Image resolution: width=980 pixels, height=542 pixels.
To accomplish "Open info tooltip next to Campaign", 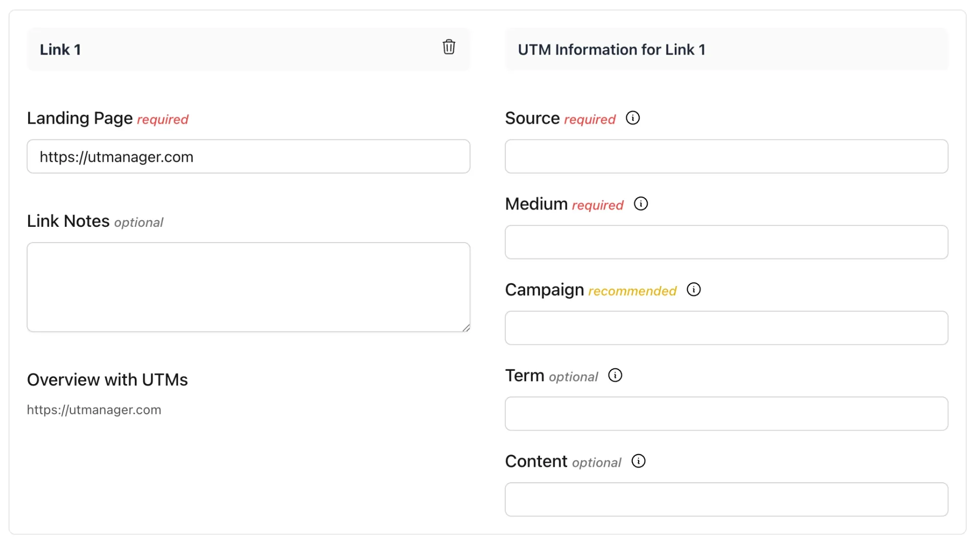I will [x=694, y=290].
